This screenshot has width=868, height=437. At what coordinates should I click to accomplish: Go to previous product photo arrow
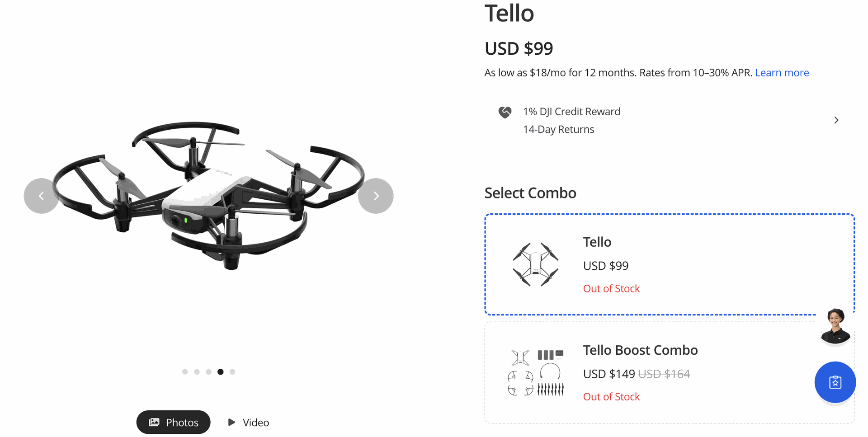tap(41, 196)
